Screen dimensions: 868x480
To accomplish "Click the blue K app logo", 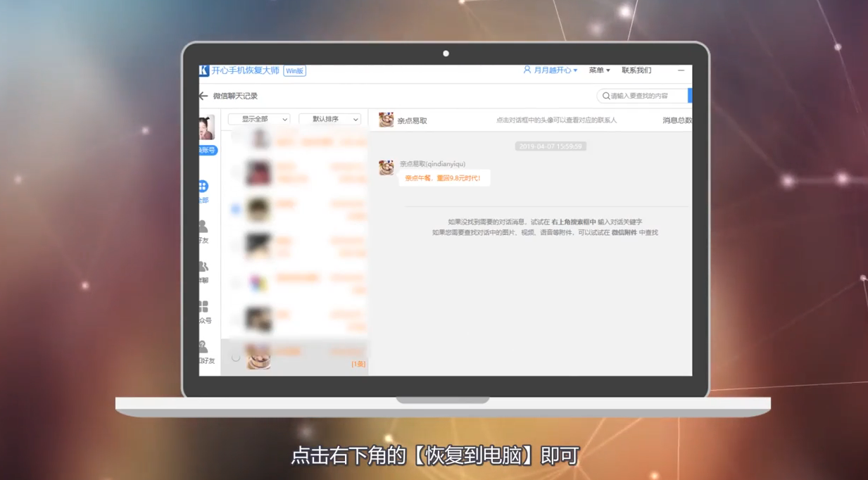I will 203,70.
